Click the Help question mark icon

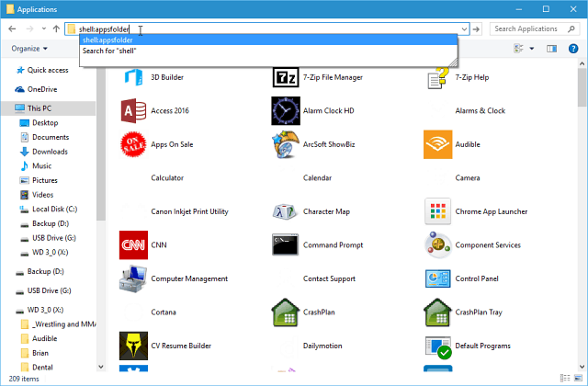[x=573, y=49]
